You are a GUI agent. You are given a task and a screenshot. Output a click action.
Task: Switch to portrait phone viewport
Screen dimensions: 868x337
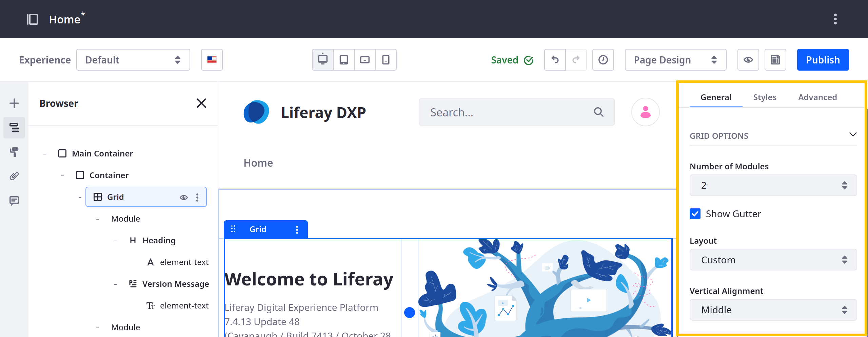[386, 60]
